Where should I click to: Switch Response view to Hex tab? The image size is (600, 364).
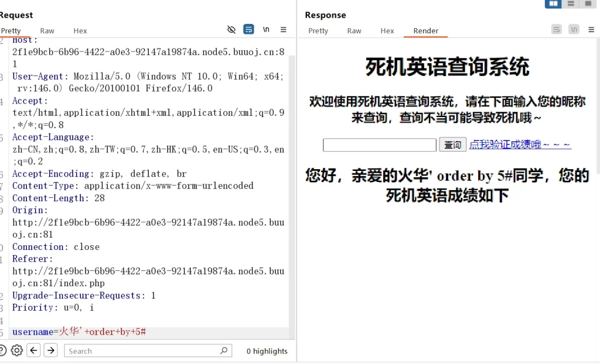[387, 30]
